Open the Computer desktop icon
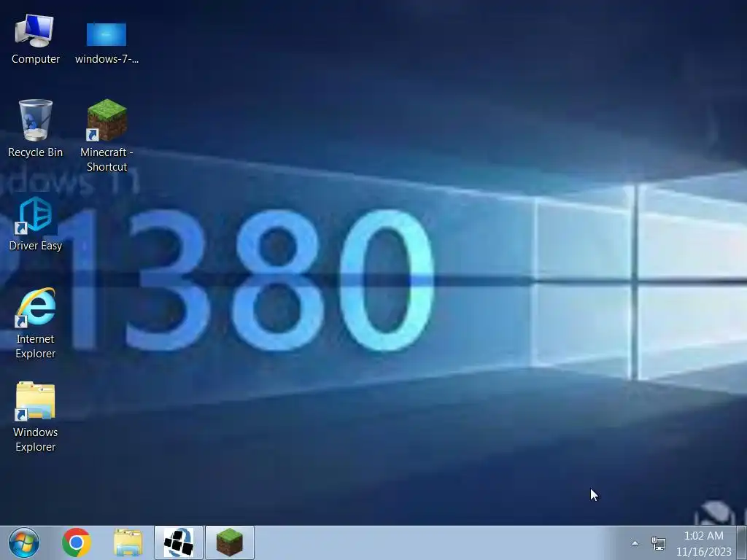This screenshot has height=560, width=747. coord(35,31)
